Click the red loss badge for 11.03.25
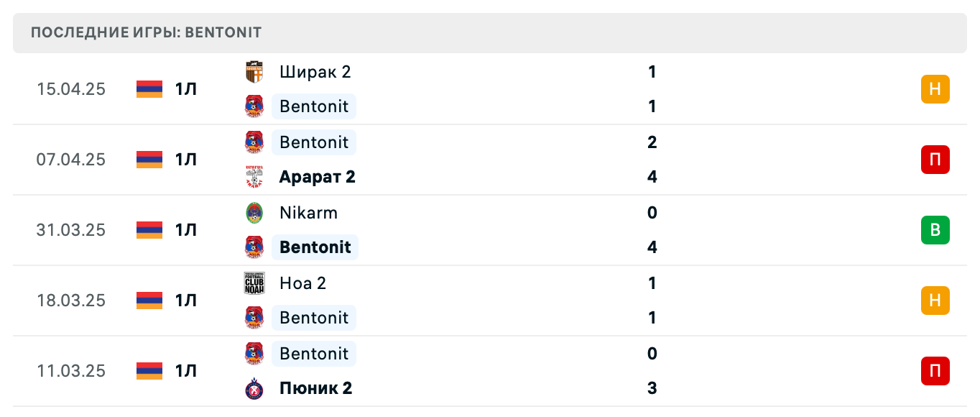The height and width of the screenshot is (417, 980). [x=935, y=371]
